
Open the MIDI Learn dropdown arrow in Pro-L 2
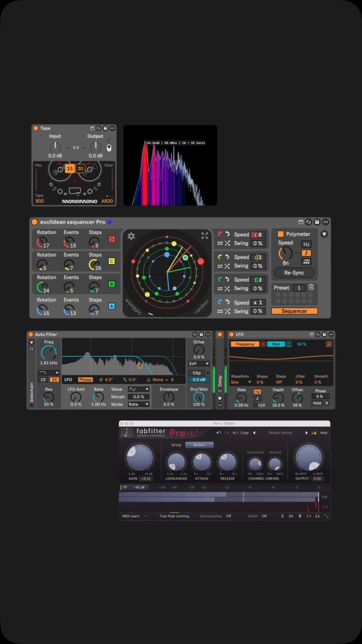click(146, 516)
